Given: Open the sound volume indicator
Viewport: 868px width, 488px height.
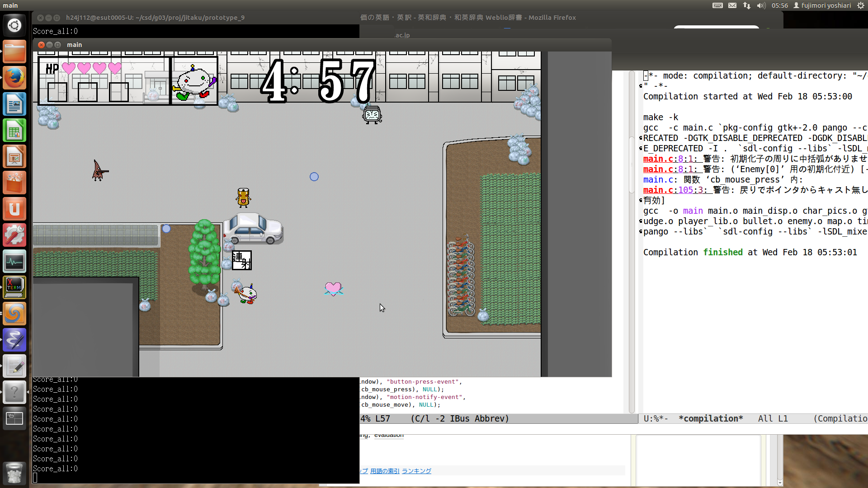Looking at the screenshot, I should click(761, 5).
